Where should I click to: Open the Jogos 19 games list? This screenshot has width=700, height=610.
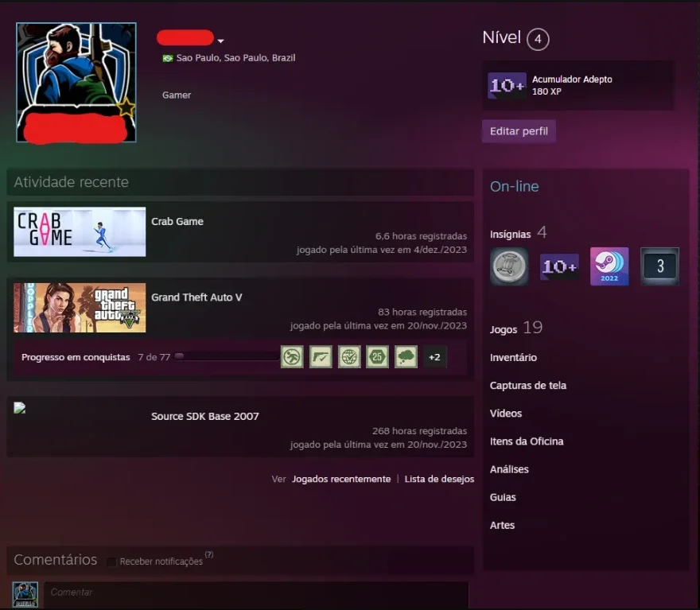516,328
